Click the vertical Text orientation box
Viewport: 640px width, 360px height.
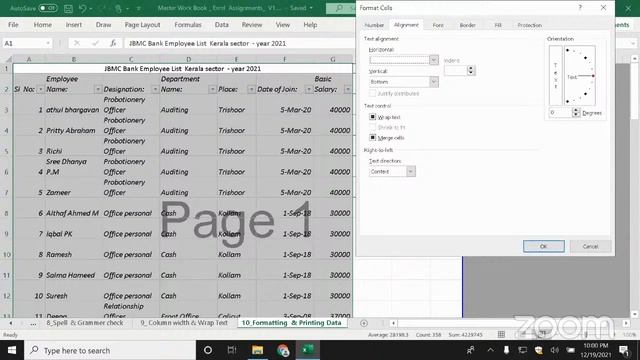tap(556, 76)
